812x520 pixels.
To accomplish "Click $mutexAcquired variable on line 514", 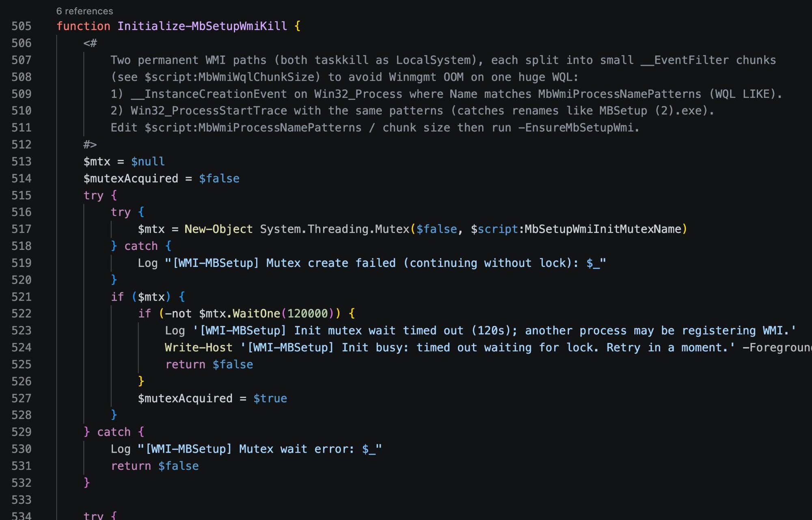I will pyautogui.click(x=131, y=178).
